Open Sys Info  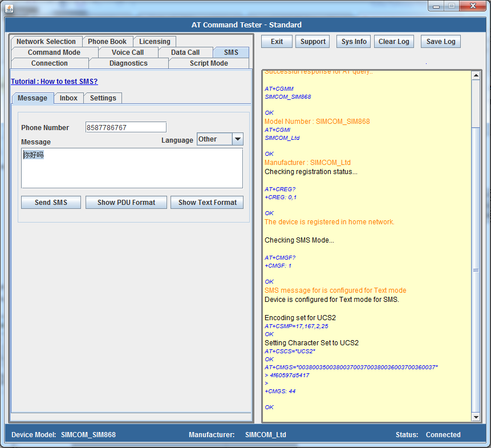click(354, 41)
